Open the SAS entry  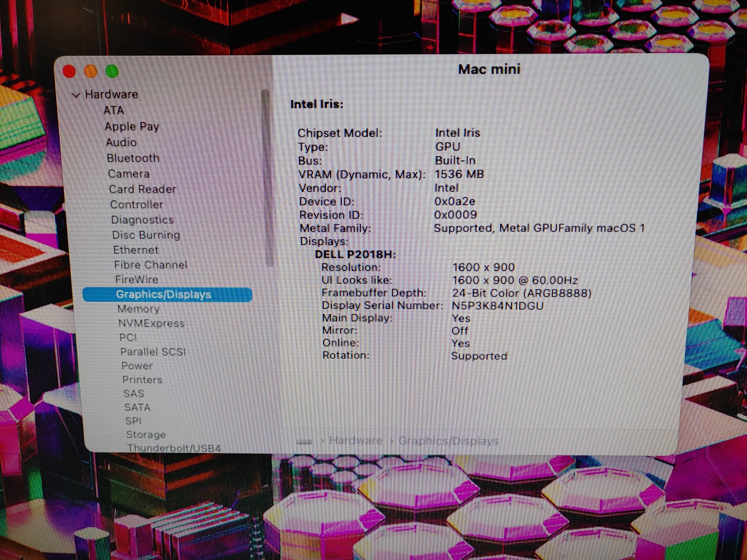pyautogui.click(x=134, y=394)
